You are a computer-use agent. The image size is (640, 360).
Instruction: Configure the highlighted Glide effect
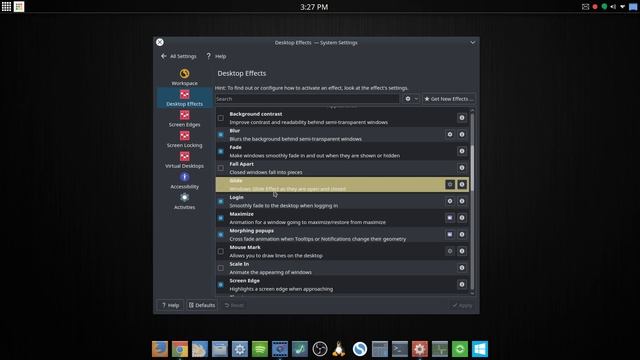[x=450, y=184]
